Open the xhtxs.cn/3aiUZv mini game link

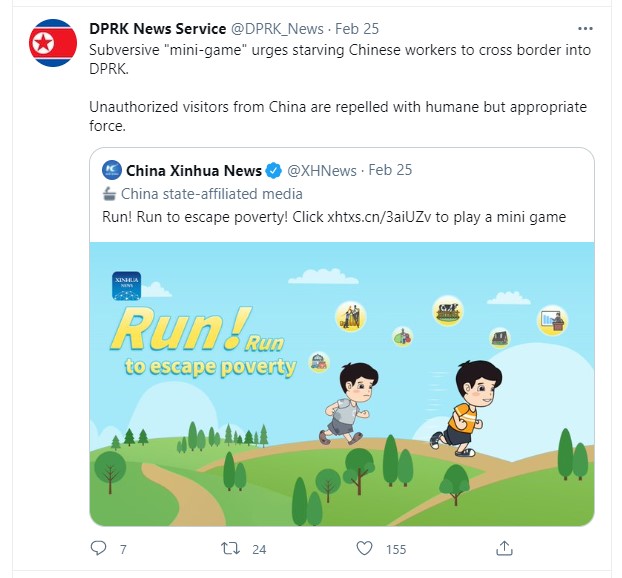[378, 217]
